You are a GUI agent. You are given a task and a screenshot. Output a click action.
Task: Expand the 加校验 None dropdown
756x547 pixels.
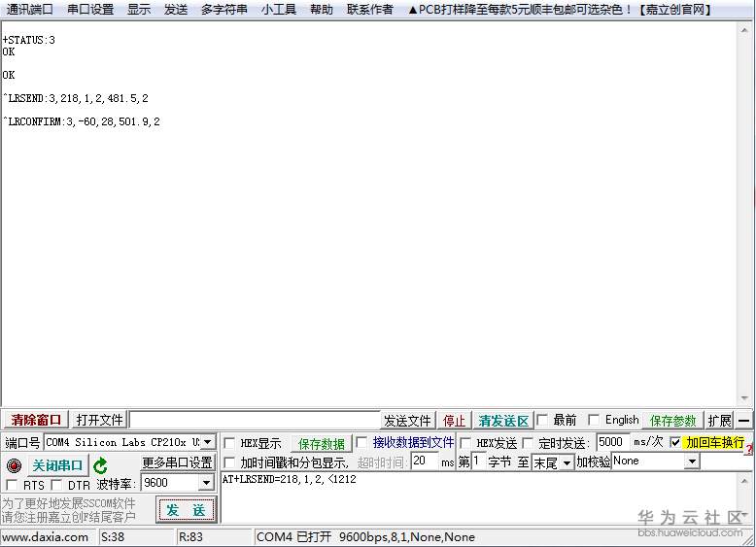pos(693,462)
